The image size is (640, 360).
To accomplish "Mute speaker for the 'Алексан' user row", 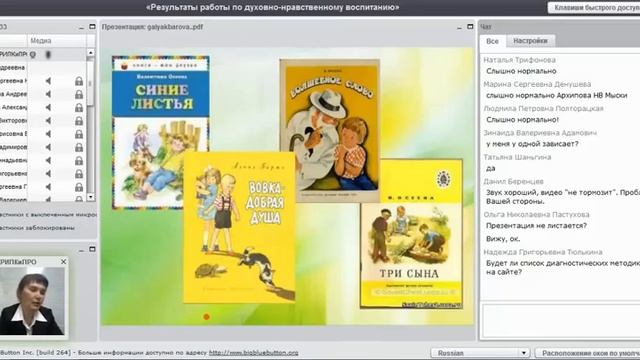I will pos(48,107).
